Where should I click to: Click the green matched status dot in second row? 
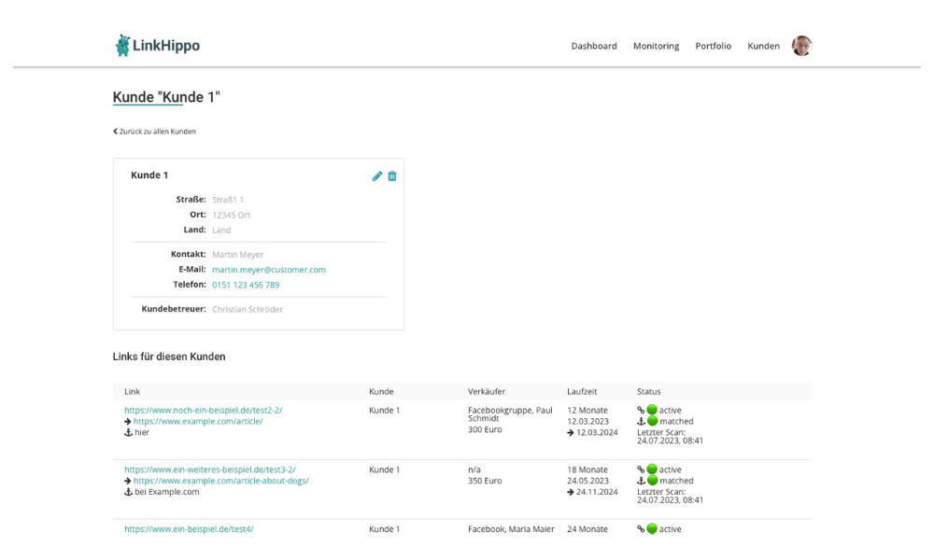point(652,481)
